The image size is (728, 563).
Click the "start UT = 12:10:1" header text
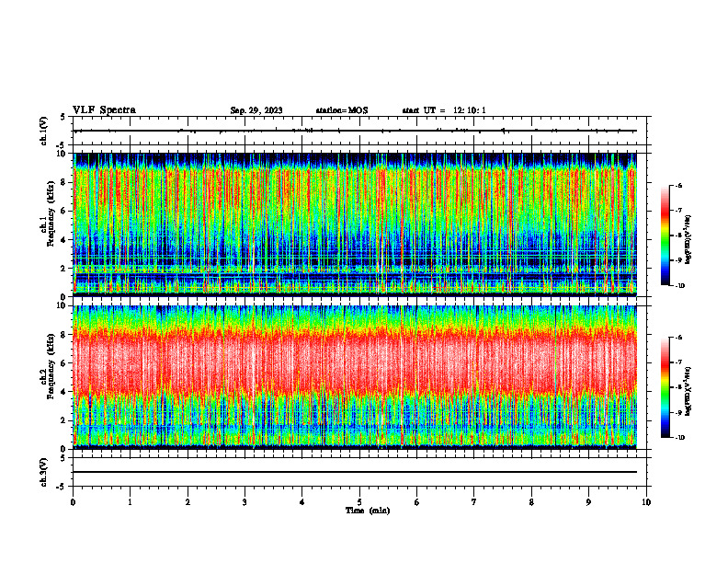pos(444,110)
